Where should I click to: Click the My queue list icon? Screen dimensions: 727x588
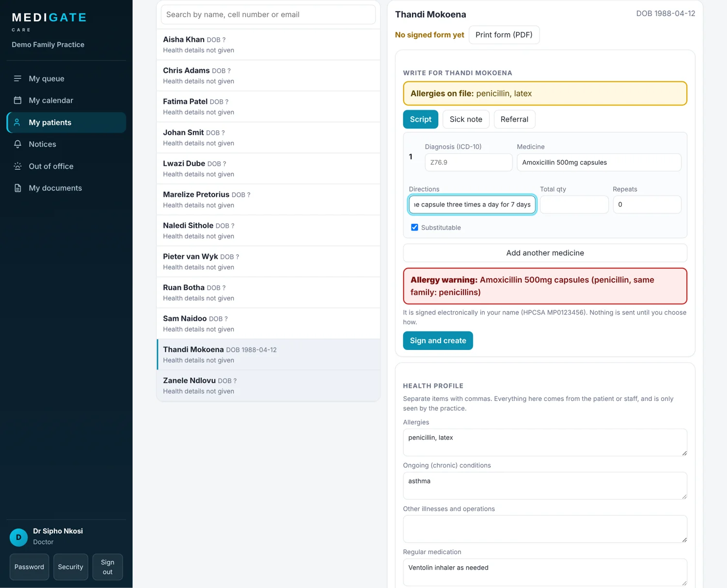tap(17, 79)
